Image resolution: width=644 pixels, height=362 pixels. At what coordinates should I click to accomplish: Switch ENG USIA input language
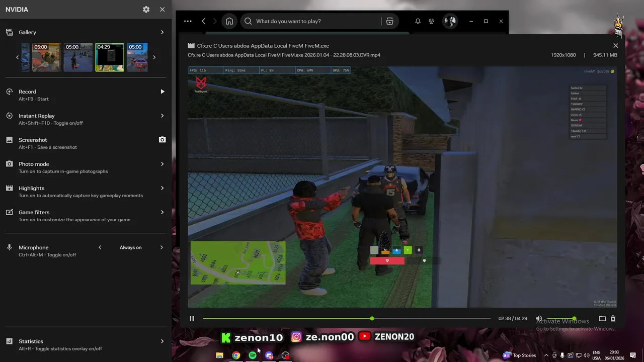point(596,355)
